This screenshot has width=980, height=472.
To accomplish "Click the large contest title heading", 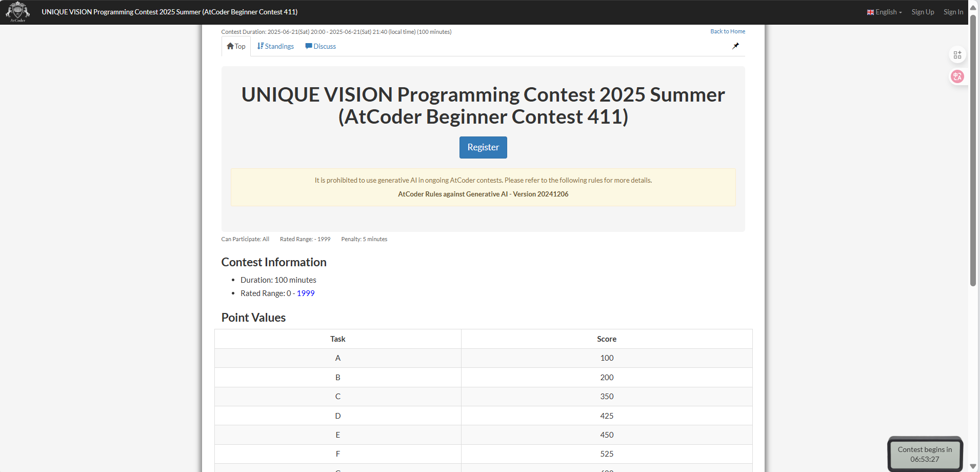I will [x=483, y=106].
